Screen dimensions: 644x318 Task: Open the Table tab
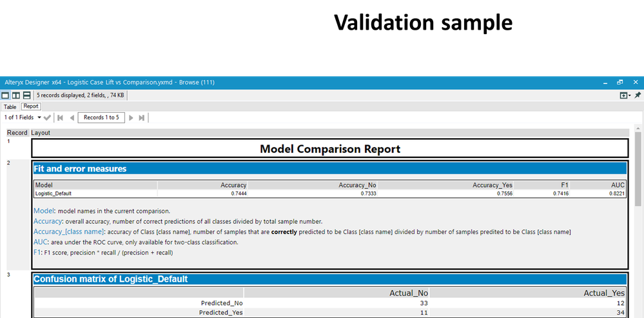[10, 107]
